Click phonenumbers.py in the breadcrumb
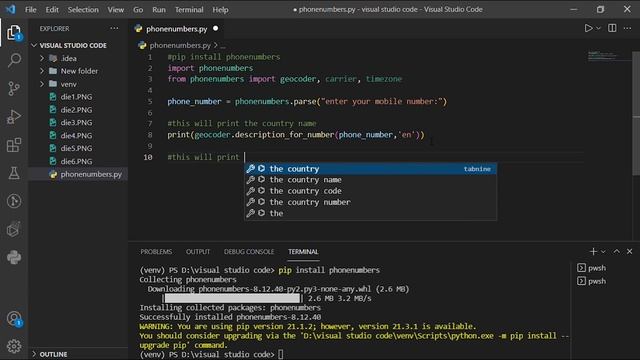This screenshot has width=640, height=360. tap(180, 45)
